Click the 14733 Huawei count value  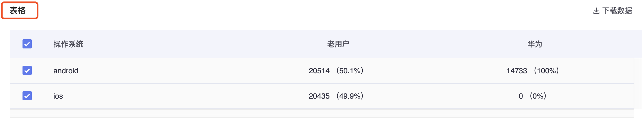(517, 71)
